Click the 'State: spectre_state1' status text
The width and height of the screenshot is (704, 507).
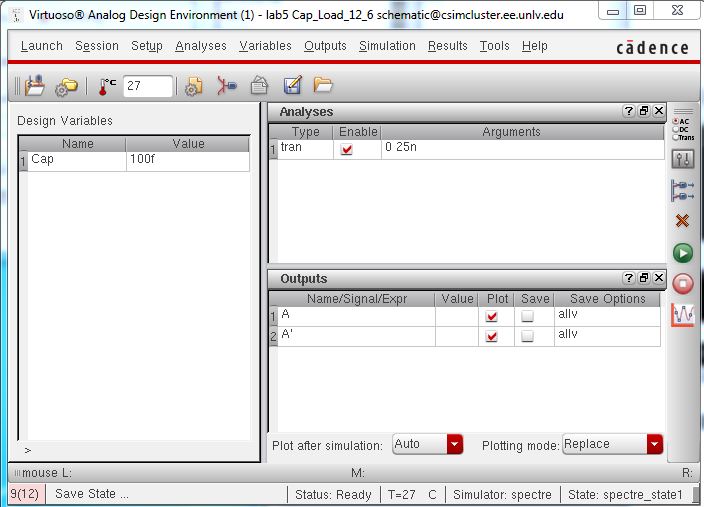pos(625,494)
